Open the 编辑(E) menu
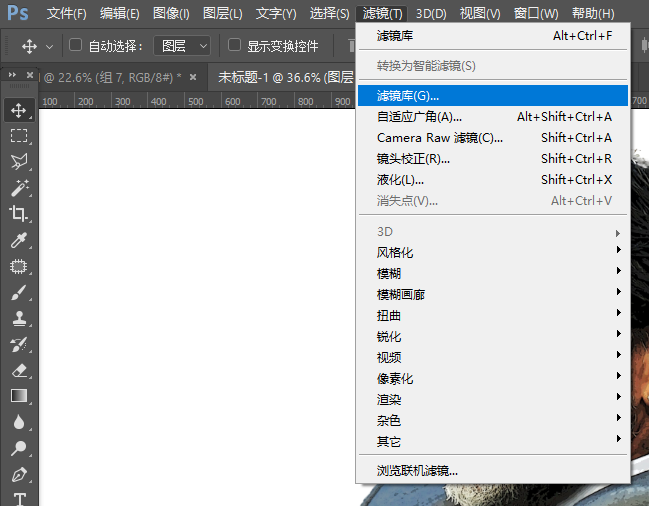649x506 pixels. pos(119,14)
